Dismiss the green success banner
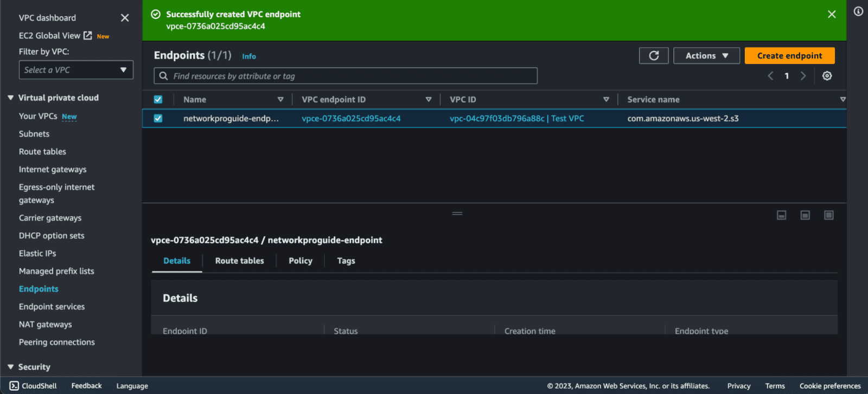Screen dimensions: 868x394 [x=832, y=15]
